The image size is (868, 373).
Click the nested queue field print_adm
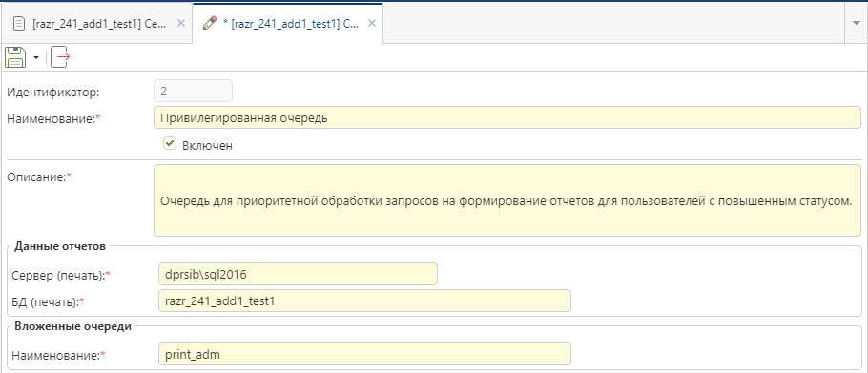pyautogui.click(x=364, y=354)
